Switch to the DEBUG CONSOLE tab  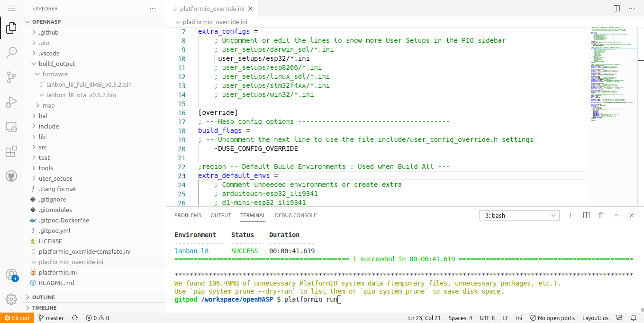(296, 215)
